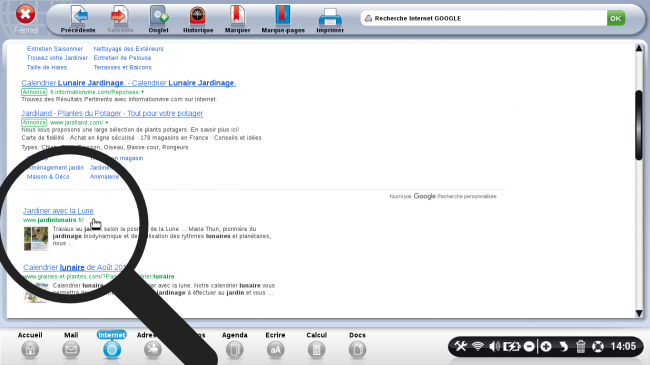Go back with the Précédente arrow icon
650x365 pixels.
click(x=79, y=16)
